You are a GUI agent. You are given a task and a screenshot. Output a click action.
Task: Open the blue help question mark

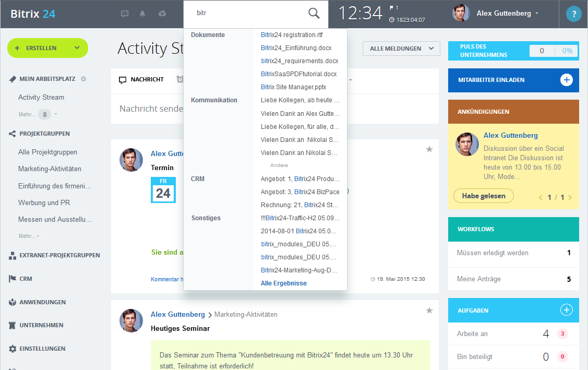coord(573,14)
